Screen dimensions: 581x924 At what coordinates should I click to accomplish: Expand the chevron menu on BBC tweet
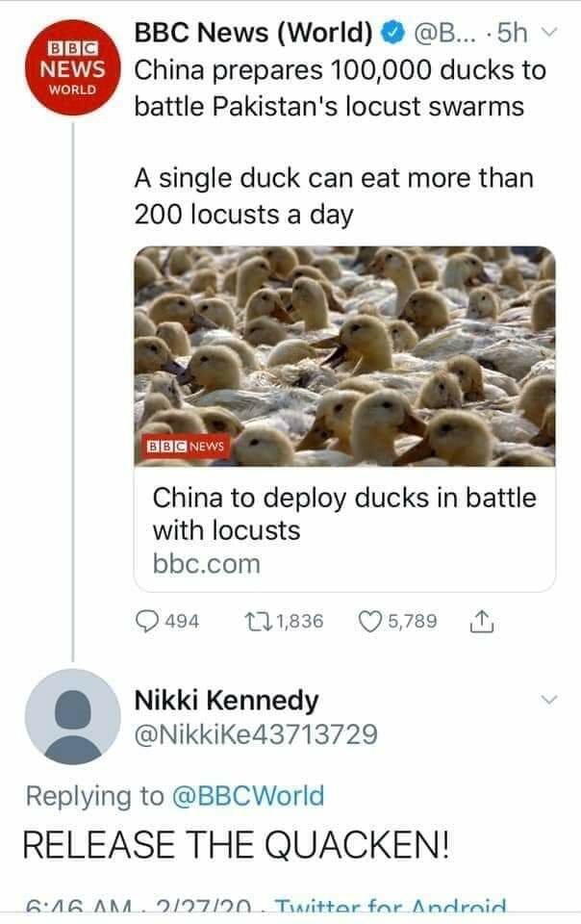pyautogui.click(x=548, y=32)
